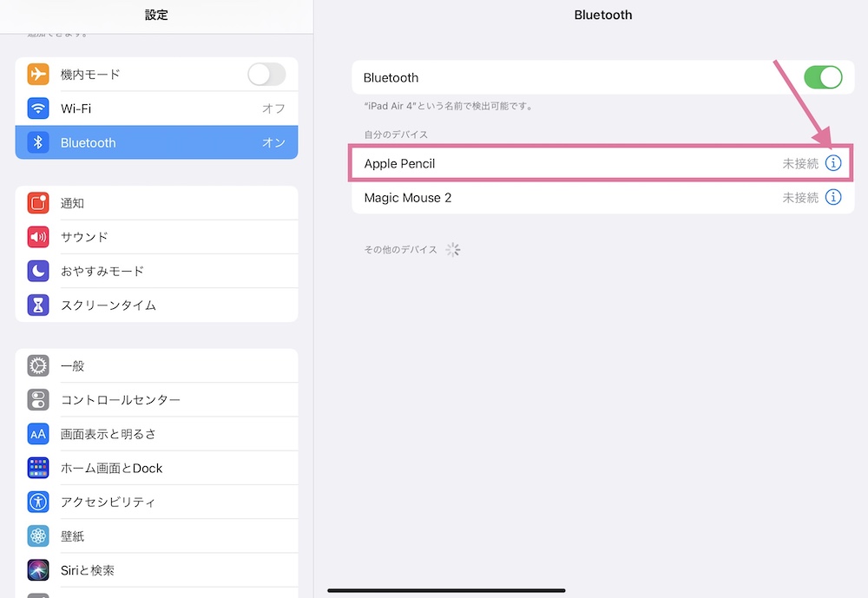
Task: Click the orange airplane mode icon
Action: tap(37, 74)
